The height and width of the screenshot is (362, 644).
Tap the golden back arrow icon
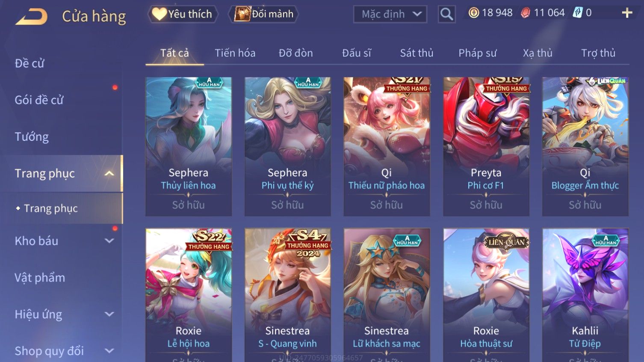coord(32,16)
